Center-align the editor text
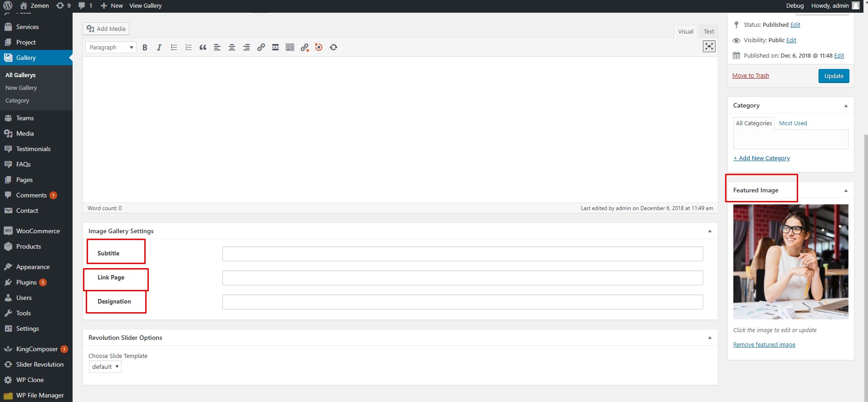Screen dimensions: 868x402 232,48
